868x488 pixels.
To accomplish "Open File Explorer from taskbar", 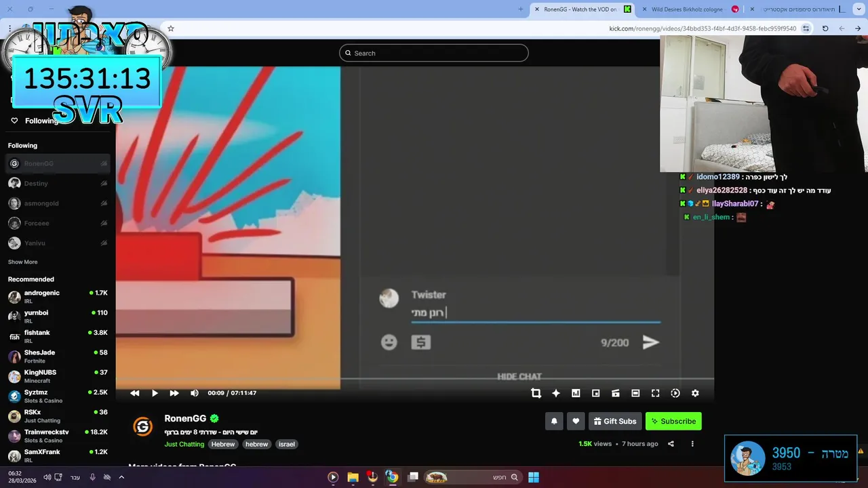I will pos(353,477).
